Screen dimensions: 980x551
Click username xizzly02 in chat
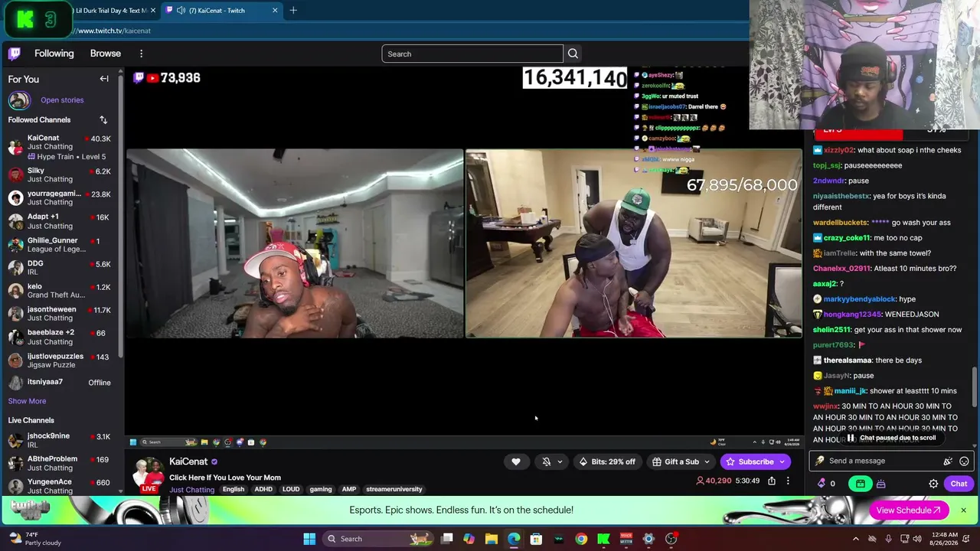tap(838, 150)
